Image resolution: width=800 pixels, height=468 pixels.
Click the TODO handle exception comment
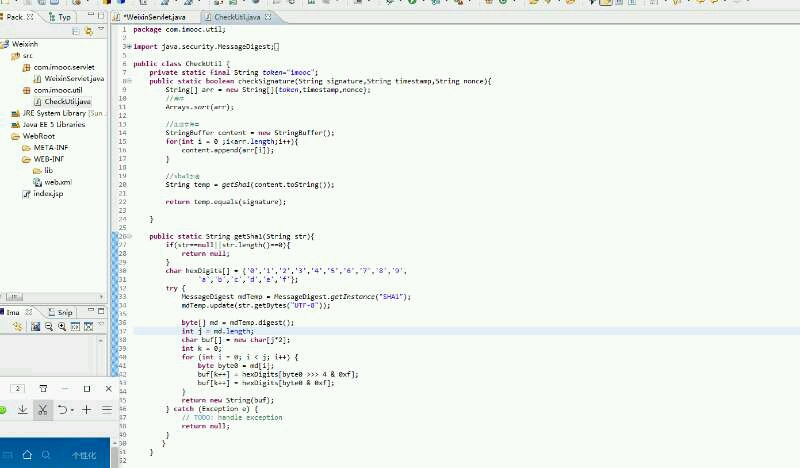232,417
